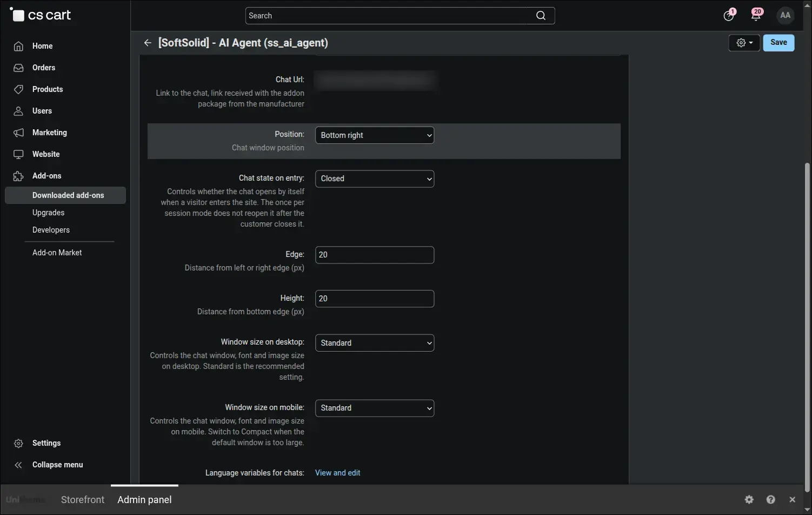
Task: Click the search magnifier icon
Action: pos(541,16)
